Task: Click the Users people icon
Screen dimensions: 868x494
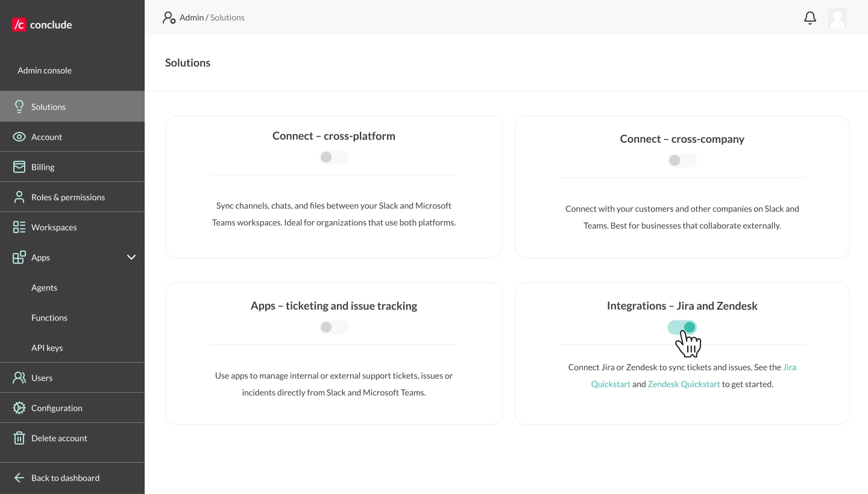Action: coord(19,378)
